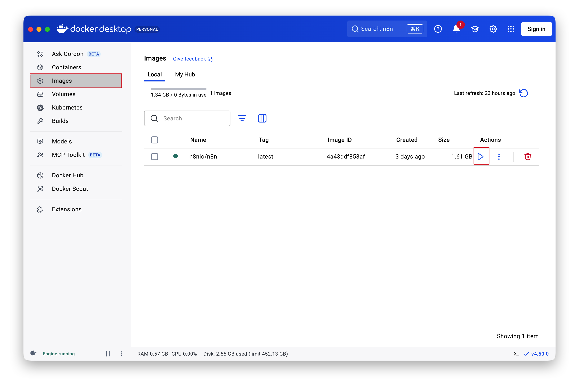
Task: Open the column display options
Action: (x=262, y=118)
